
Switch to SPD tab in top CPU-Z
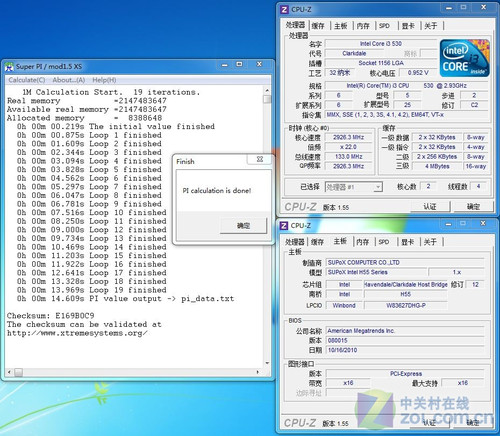click(x=384, y=26)
